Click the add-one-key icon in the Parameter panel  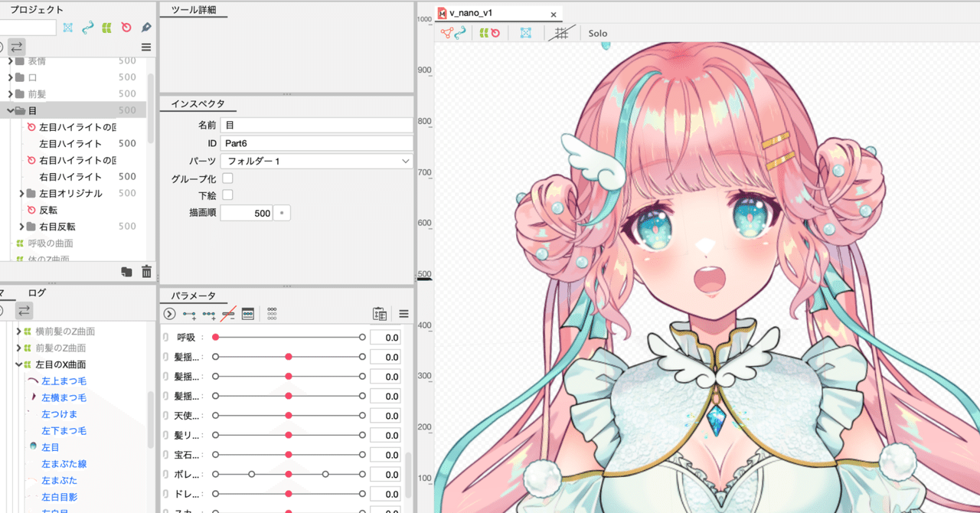[x=189, y=313]
